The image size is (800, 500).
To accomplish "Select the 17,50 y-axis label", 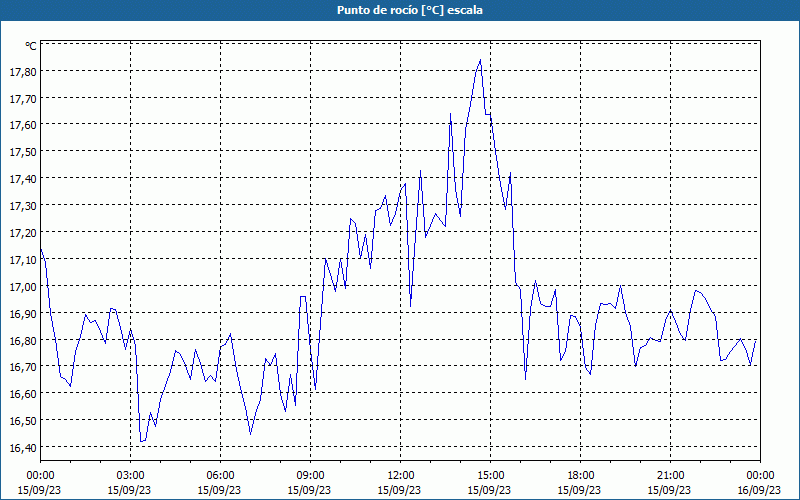I will 23,152.
